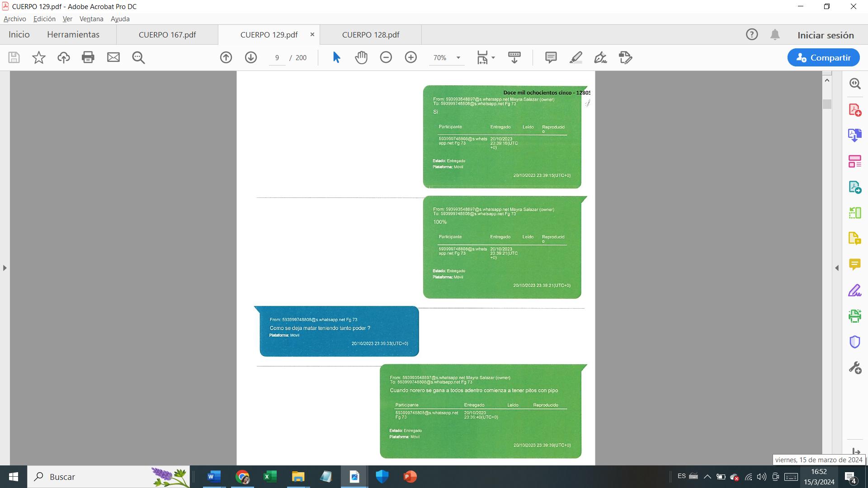Open PowerPoint from the taskbar

coord(410,477)
